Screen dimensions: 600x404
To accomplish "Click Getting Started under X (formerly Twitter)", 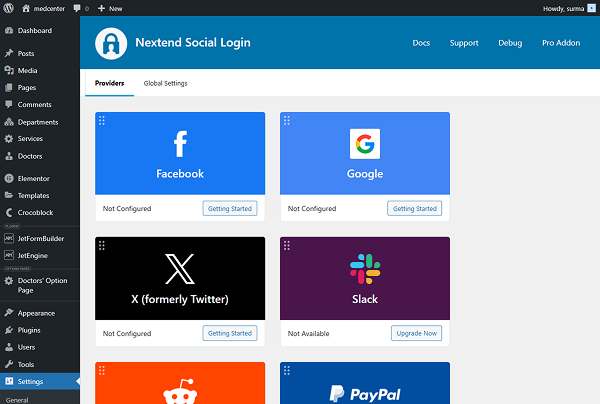I will coord(230,333).
